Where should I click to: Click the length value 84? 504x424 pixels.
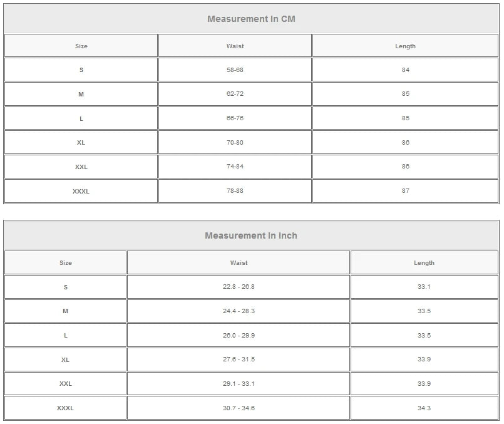[x=405, y=70]
